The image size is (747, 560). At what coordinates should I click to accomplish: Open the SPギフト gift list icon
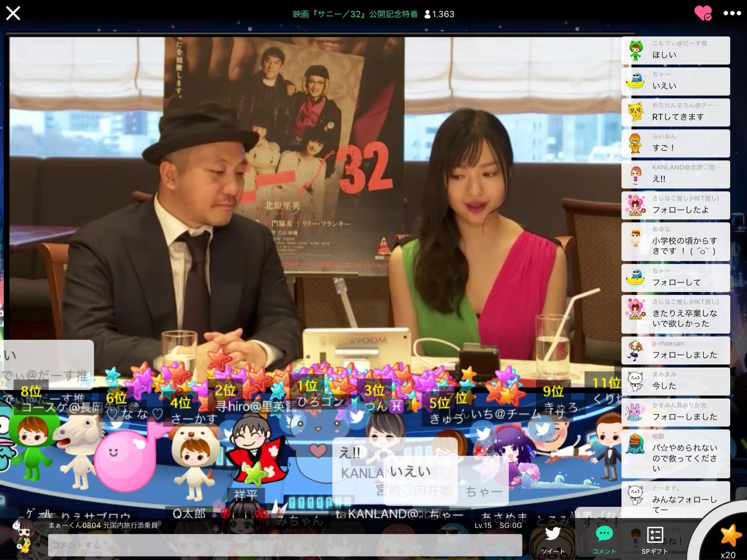point(655,540)
